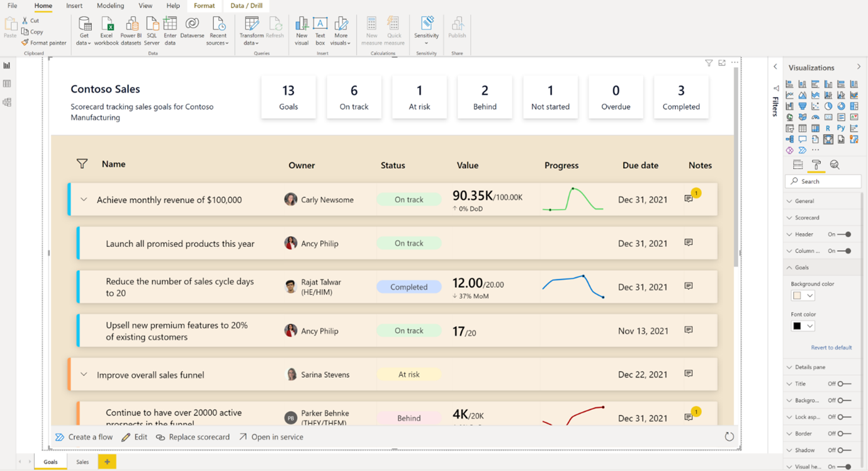
Task: Turn on the Background toggle
Action: click(x=845, y=400)
